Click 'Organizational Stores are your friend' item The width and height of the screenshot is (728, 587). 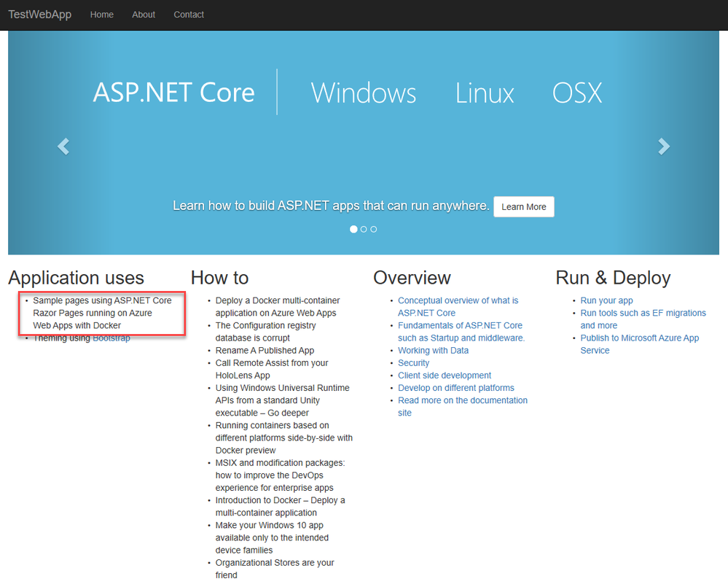coord(275,569)
